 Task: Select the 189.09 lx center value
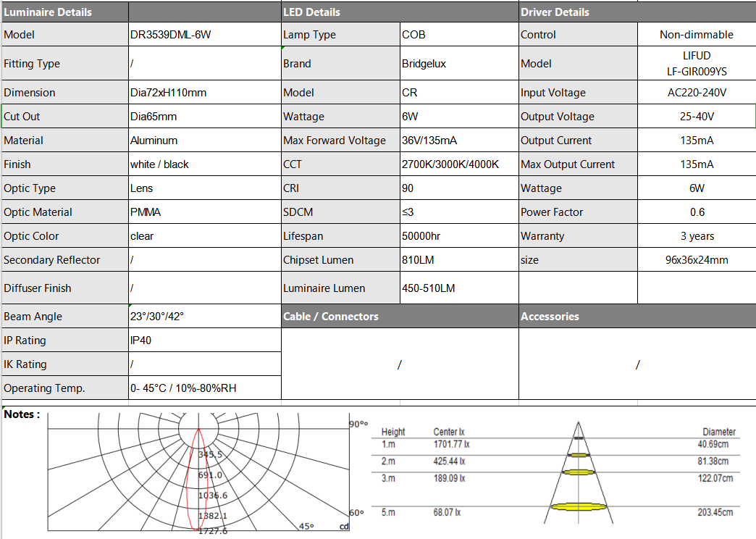(450, 478)
